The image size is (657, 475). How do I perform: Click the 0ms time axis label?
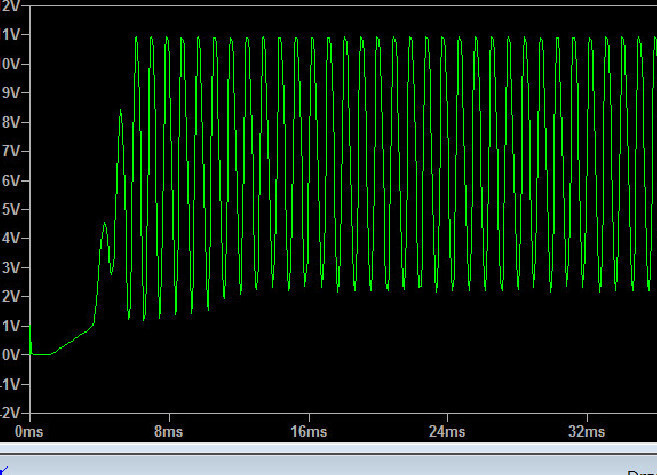tap(29, 431)
